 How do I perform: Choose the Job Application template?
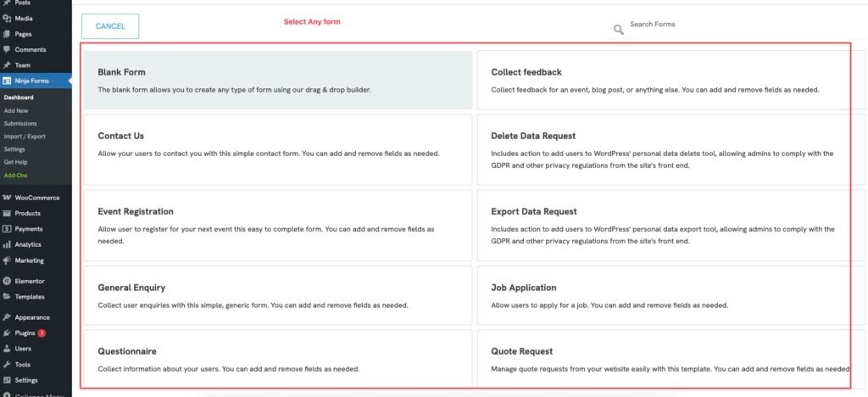pyautogui.click(x=671, y=295)
